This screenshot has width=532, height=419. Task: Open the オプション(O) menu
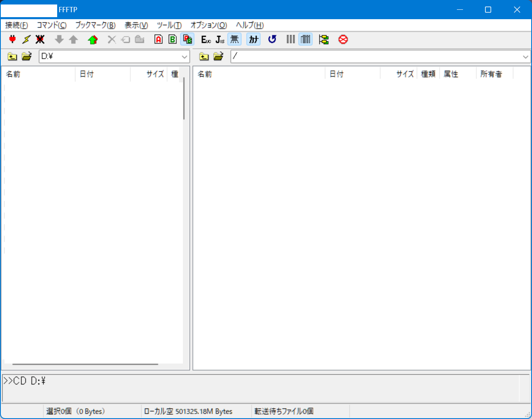209,25
